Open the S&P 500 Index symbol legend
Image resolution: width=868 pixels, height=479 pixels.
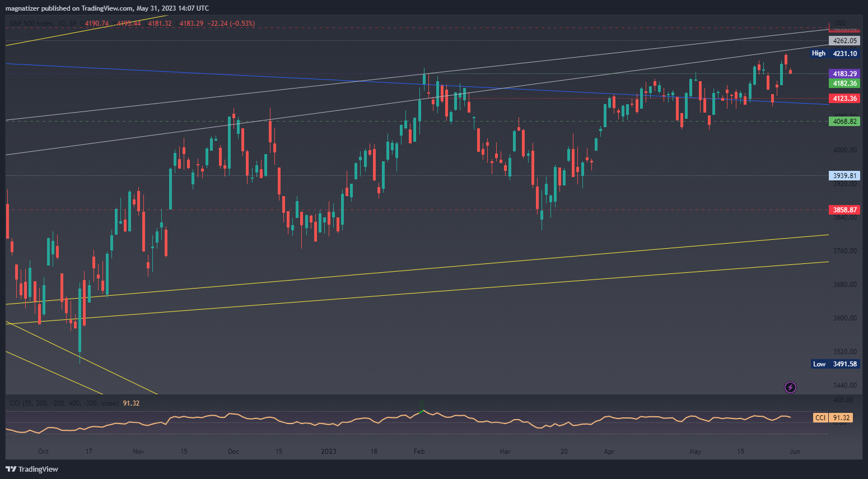click(x=32, y=24)
